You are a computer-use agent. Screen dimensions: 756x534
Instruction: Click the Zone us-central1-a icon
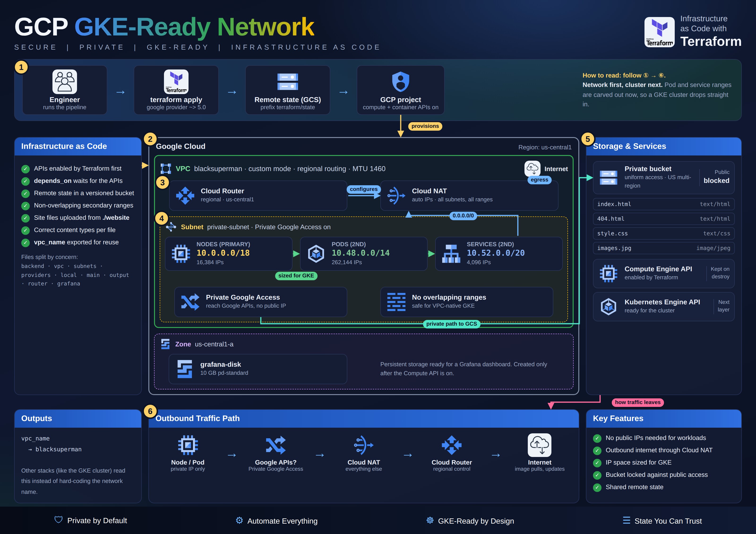click(165, 344)
